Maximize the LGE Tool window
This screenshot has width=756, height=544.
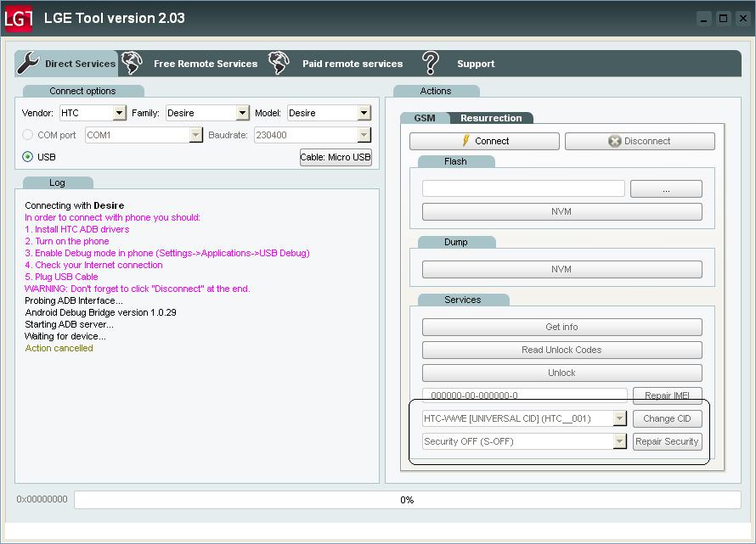pos(723,19)
